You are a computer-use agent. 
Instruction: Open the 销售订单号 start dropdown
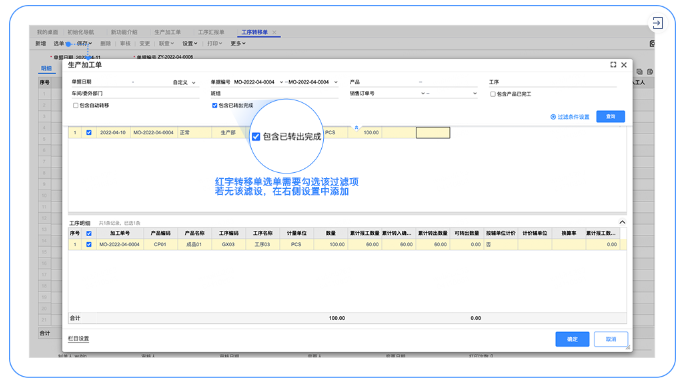(423, 93)
